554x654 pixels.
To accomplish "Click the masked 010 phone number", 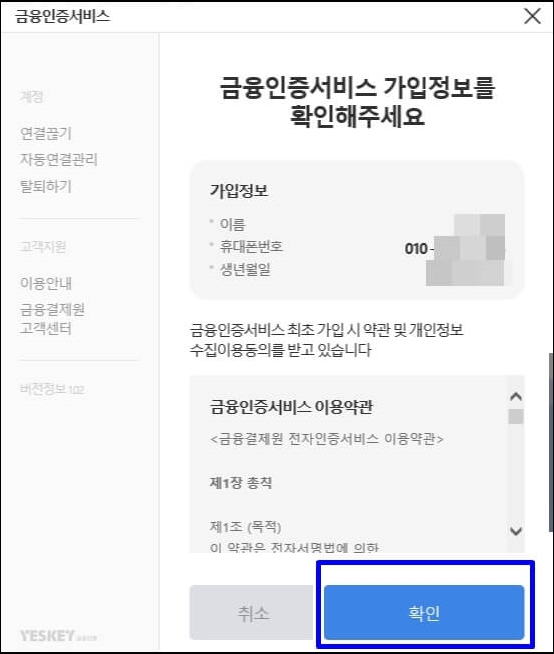I will (455, 249).
